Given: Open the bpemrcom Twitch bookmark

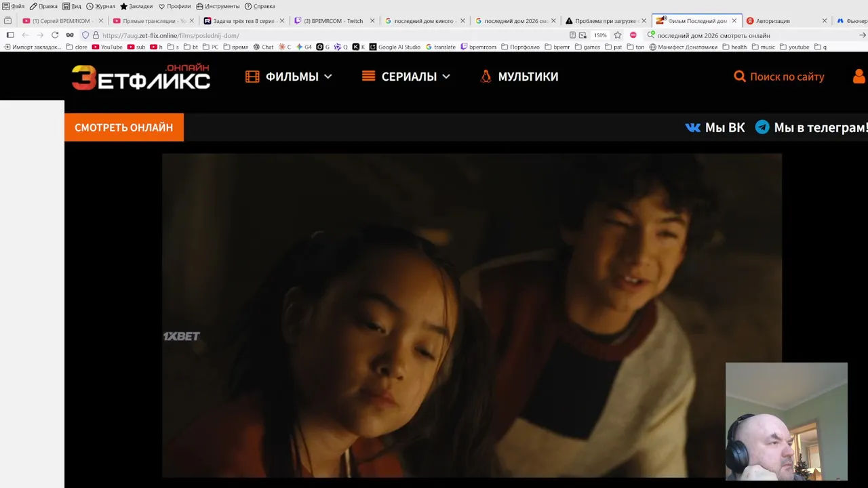Looking at the screenshot, I should click(x=478, y=47).
